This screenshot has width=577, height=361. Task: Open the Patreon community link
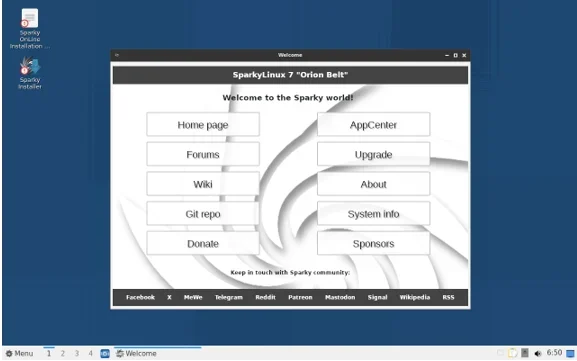pos(300,297)
